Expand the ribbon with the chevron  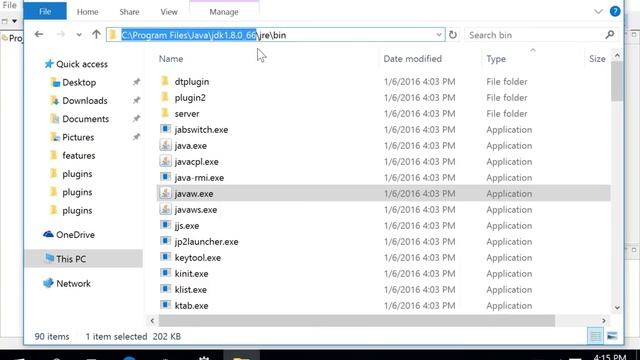(x=598, y=11)
